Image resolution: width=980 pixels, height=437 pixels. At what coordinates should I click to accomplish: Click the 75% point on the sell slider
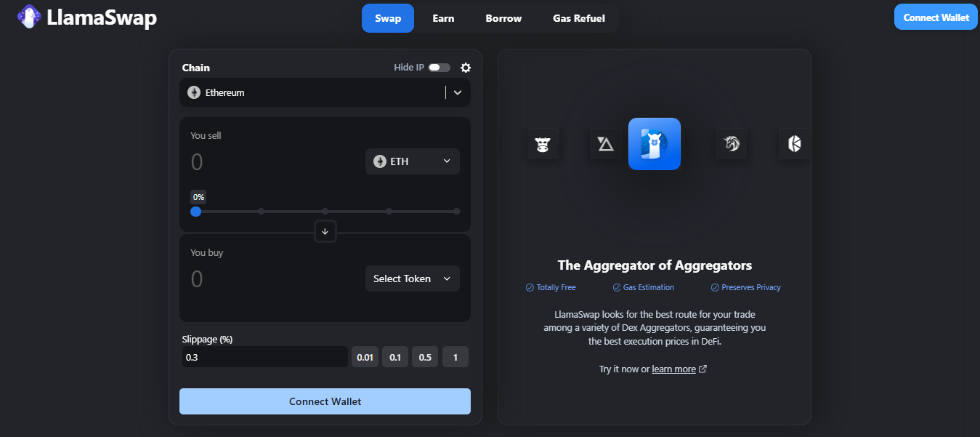389,212
